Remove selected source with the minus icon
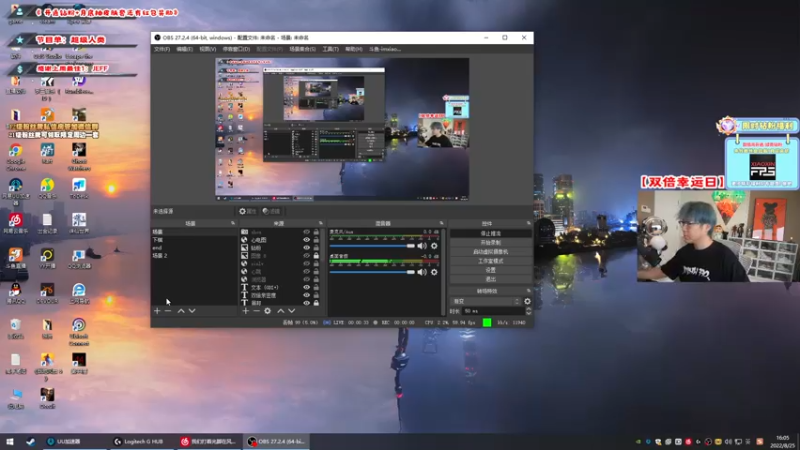This screenshot has width=800, height=450. 256,311
